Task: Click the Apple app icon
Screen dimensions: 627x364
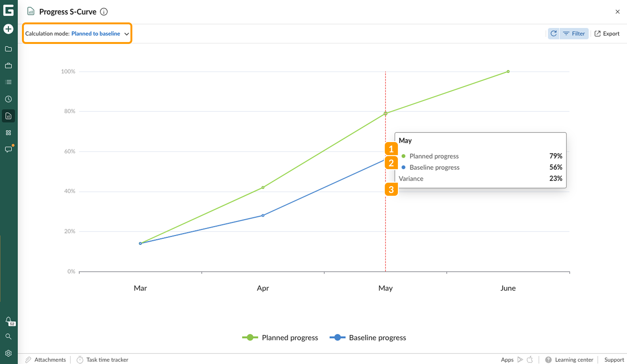Action: 530,360
